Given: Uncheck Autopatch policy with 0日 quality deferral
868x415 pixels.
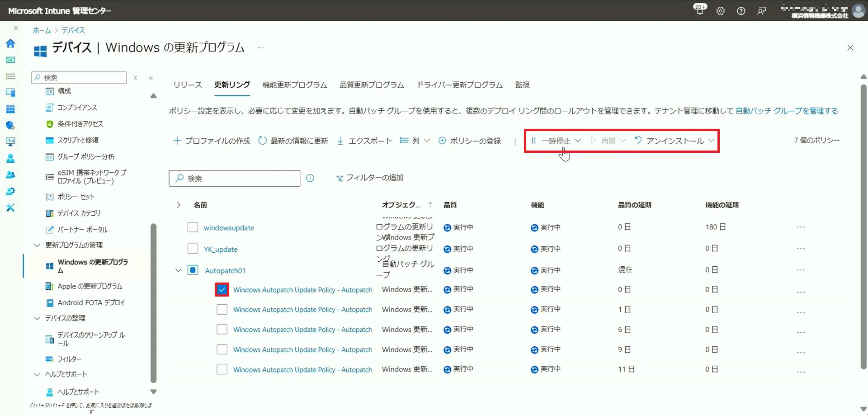Looking at the screenshot, I should pos(222,289).
